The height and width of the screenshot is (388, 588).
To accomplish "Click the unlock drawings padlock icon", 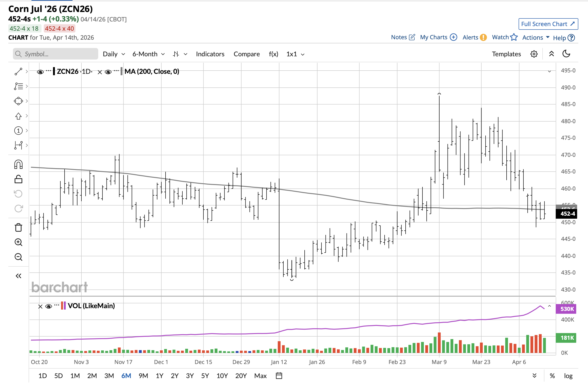I will pyautogui.click(x=18, y=179).
